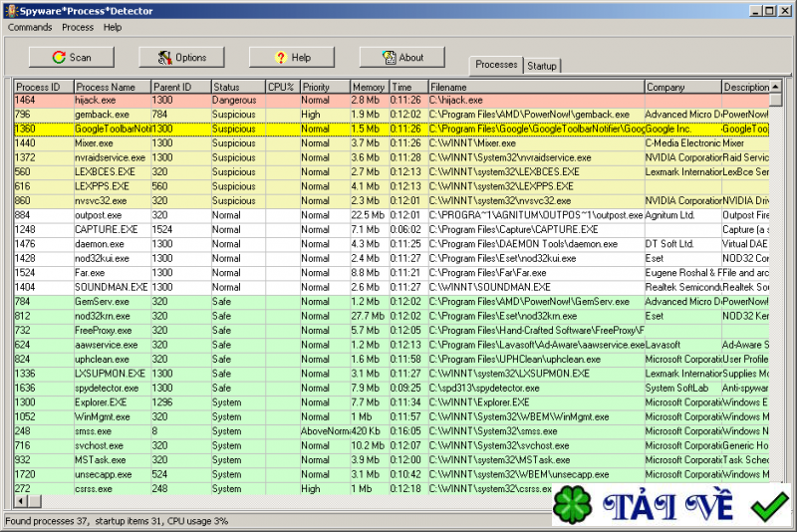Open Options with the tools icon
Image resolution: width=797 pixels, height=532 pixels.
[x=180, y=58]
